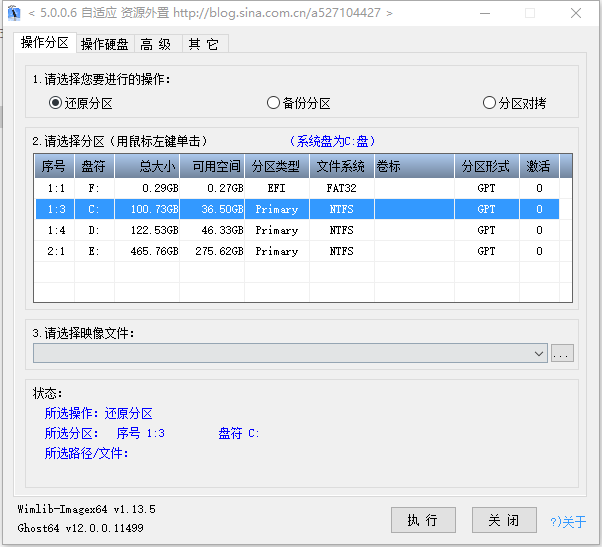Click the 盘符 column header
This screenshot has width=602, height=547.
pyautogui.click(x=94, y=166)
